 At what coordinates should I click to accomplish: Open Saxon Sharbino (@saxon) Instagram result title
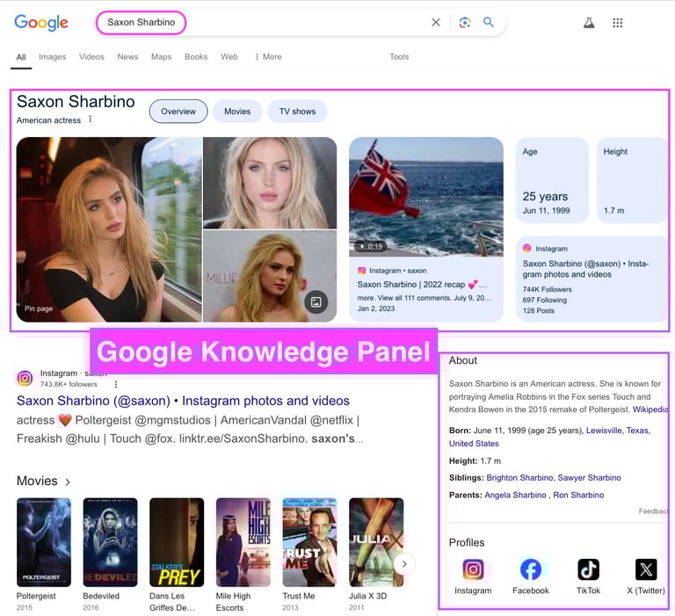(x=183, y=401)
